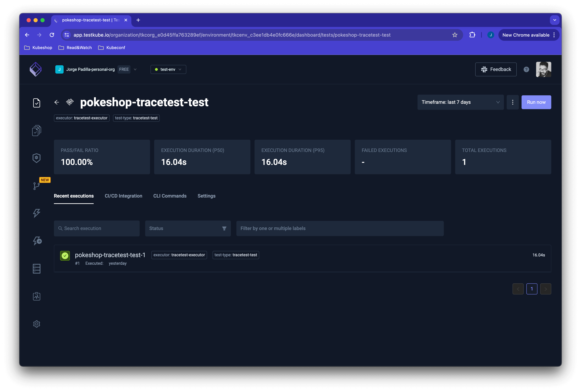The height and width of the screenshot is (392, 581).
Task: Open the Test Suites sidebar icon
Action: point(36,130)
